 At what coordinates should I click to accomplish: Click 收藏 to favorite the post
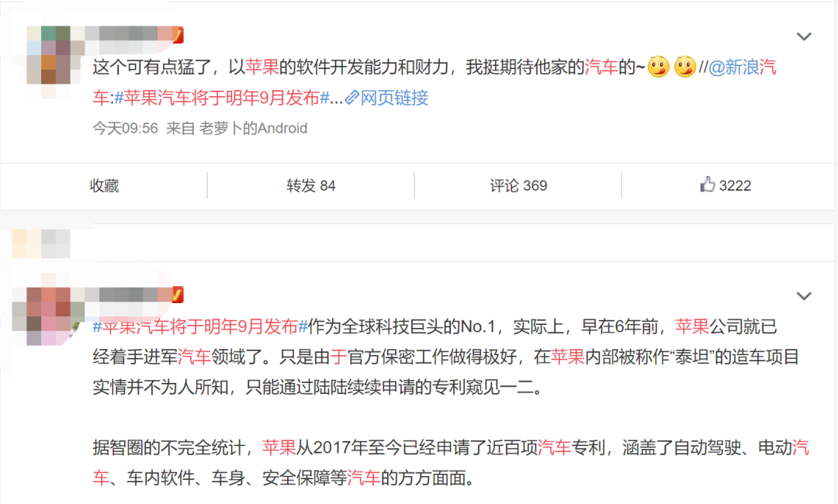tap(104, 186)
